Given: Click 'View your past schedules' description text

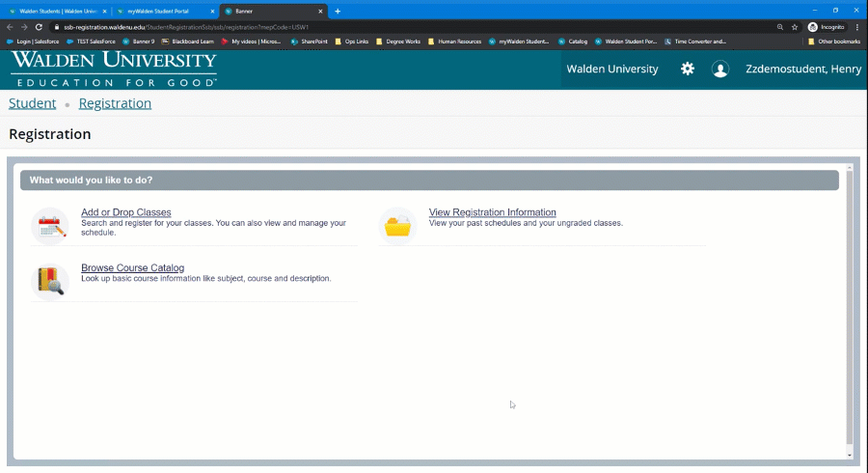Looking at the screenshot, I should (526, 223).
